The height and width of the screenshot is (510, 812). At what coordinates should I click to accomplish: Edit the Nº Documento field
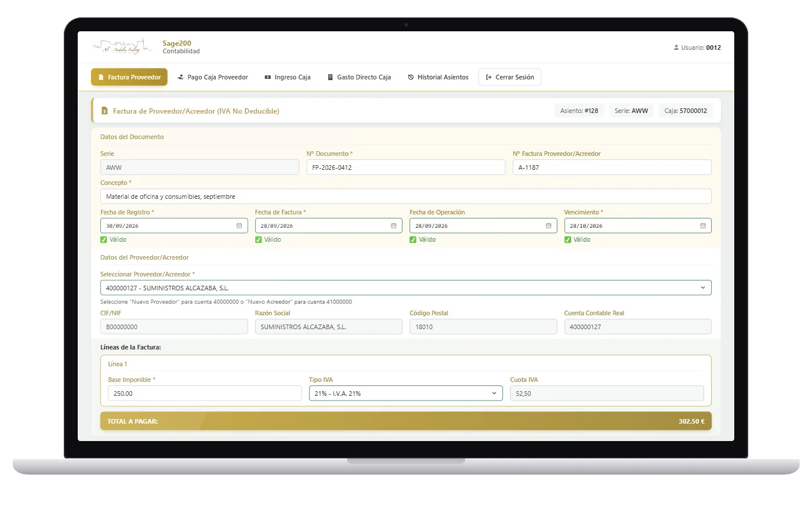pos(406,167)
